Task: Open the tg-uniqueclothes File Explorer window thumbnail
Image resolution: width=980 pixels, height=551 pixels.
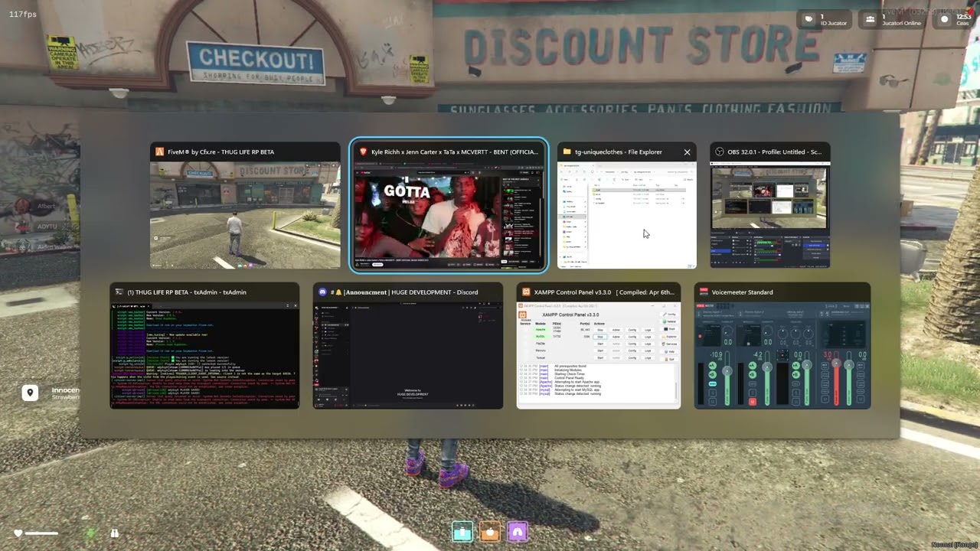Action: pyautogui.click(x=627, y=205)
